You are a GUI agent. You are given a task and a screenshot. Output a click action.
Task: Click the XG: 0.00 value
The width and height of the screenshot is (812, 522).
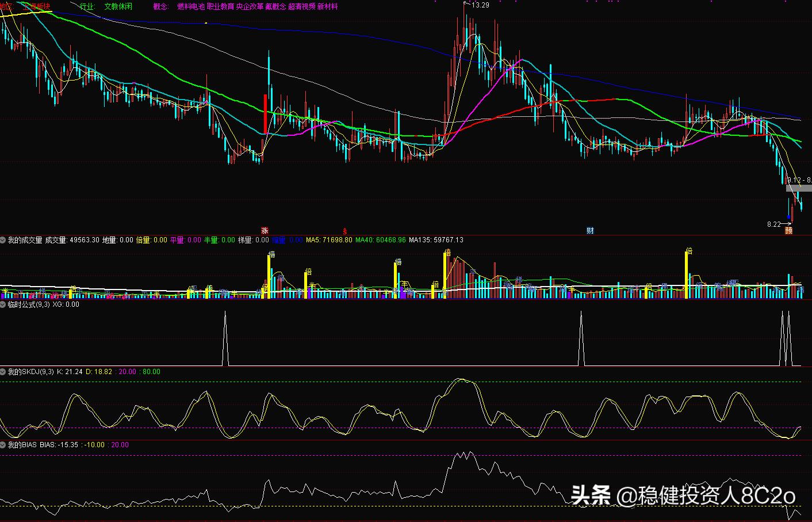66,304
